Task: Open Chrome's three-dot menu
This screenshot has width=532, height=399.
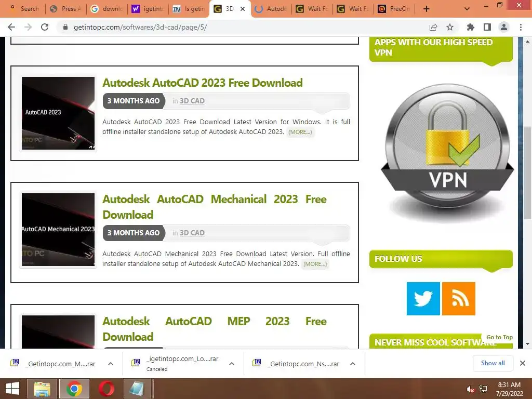Action: coord(521,27)
